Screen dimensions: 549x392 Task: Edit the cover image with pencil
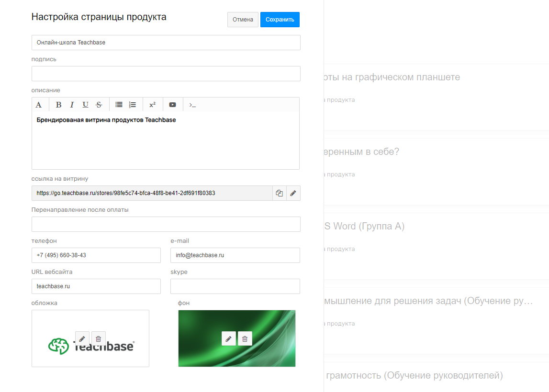point(82,339)
